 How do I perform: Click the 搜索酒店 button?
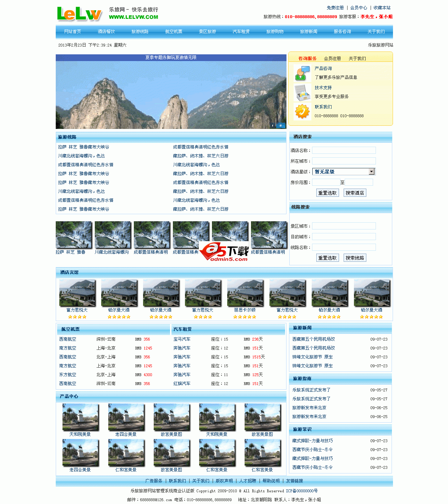355,193
